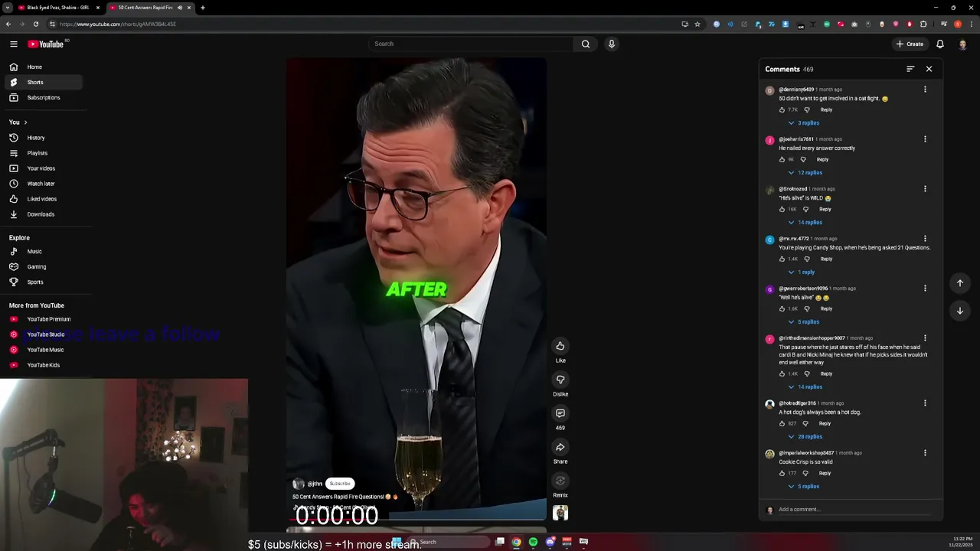This screenshot has height=551, width=980.
Task: Dislike the Short video
Action: point(560,380)
